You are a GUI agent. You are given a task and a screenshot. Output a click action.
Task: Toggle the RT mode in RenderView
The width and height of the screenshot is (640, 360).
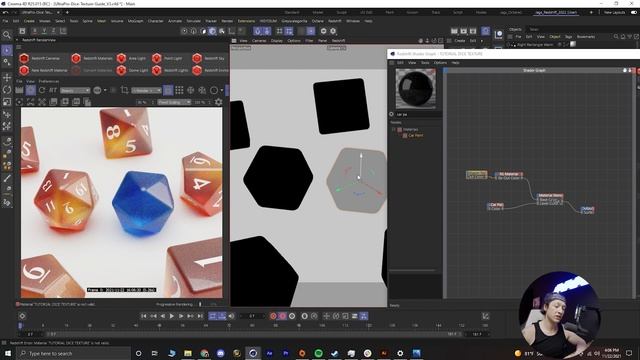pyautogui.click(x=53, y=90)
